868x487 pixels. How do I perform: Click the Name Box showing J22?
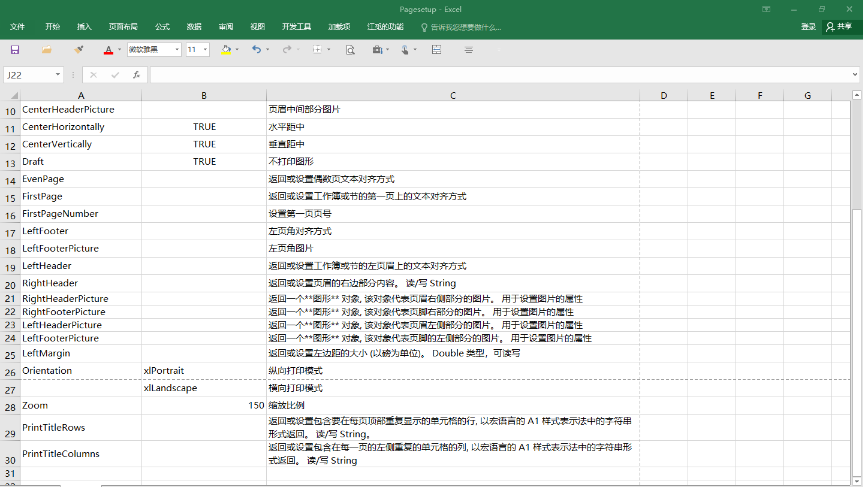(x=29, y=75)
